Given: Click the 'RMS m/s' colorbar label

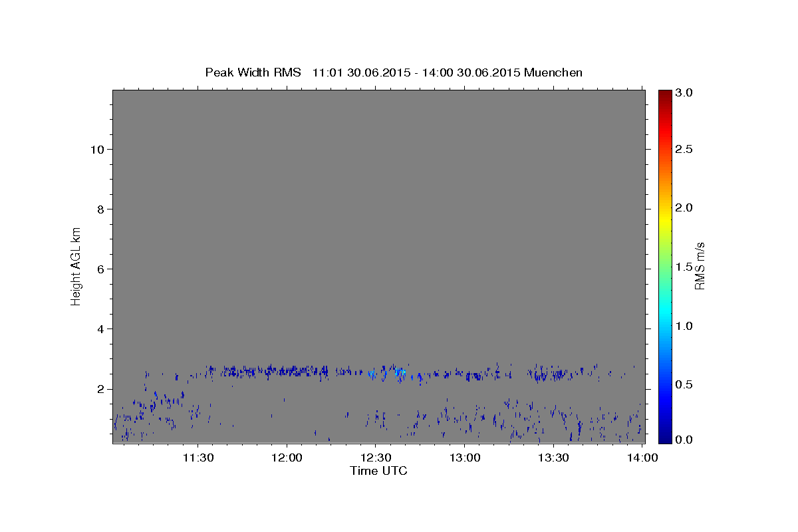Looking at the screenshot, I should tap(700, 266).
